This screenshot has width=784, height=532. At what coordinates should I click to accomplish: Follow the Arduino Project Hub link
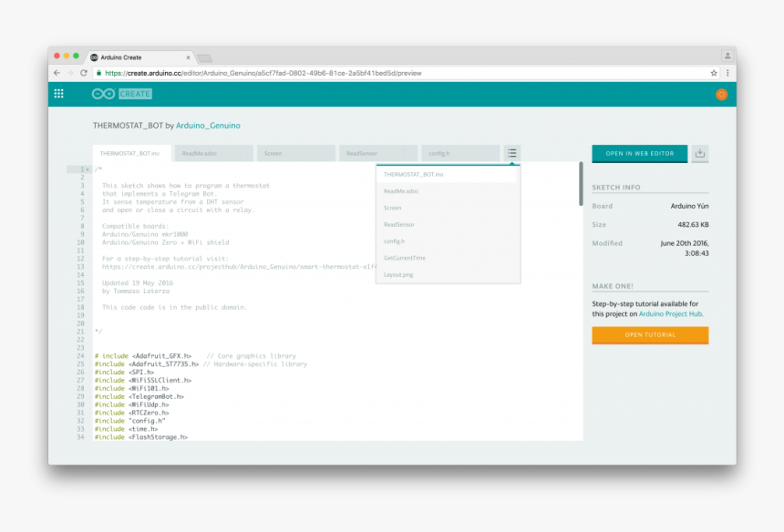point(670,313)
